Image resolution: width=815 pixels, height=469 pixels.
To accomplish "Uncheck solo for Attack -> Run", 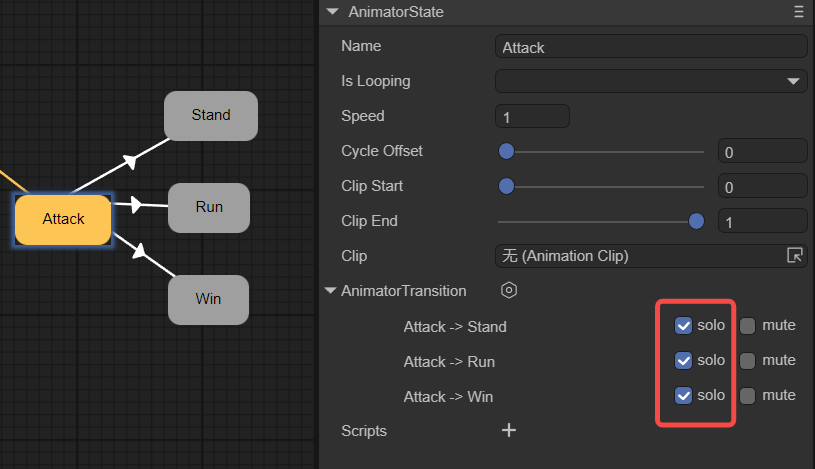I will (x=684, y=360).
